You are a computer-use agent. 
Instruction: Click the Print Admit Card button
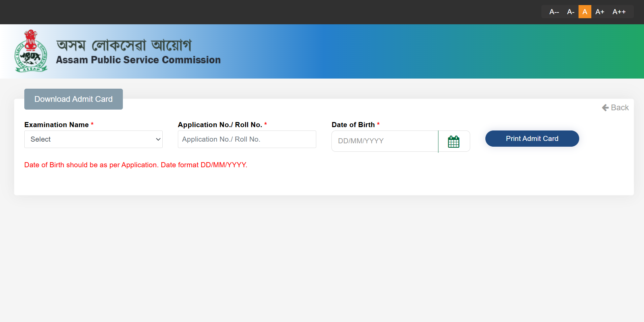coord(531,138)
